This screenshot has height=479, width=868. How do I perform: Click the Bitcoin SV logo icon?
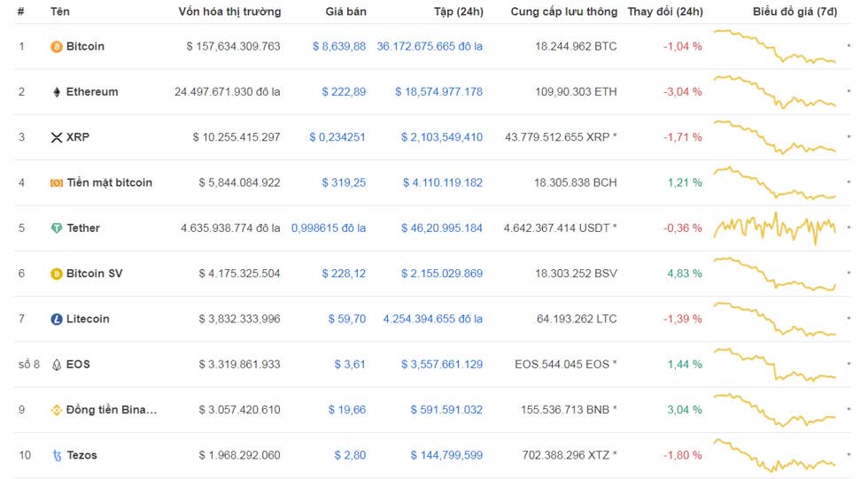(x=57, y=274)
